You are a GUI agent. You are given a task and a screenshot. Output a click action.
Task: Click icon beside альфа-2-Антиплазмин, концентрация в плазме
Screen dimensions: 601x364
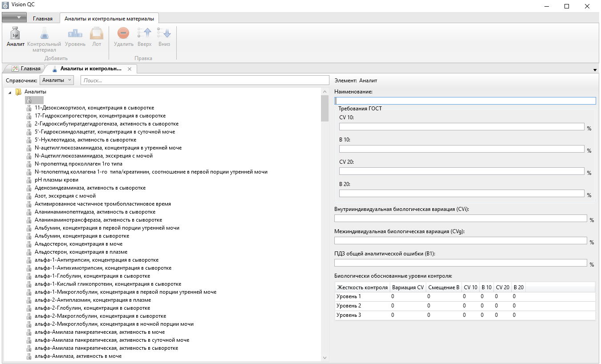(29, 300)
